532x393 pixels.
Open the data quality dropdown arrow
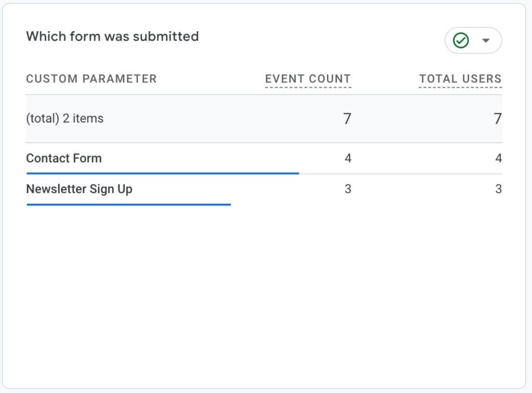click(486, 41)
